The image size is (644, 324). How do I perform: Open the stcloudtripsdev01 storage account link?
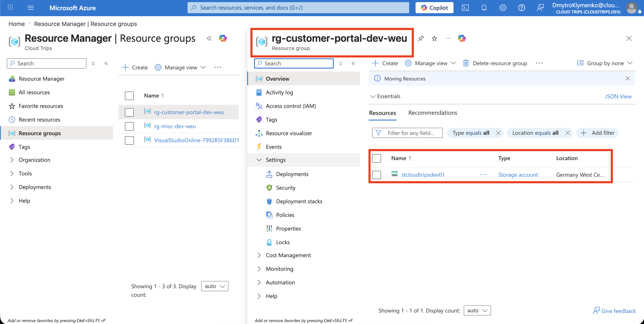[423, 175]
